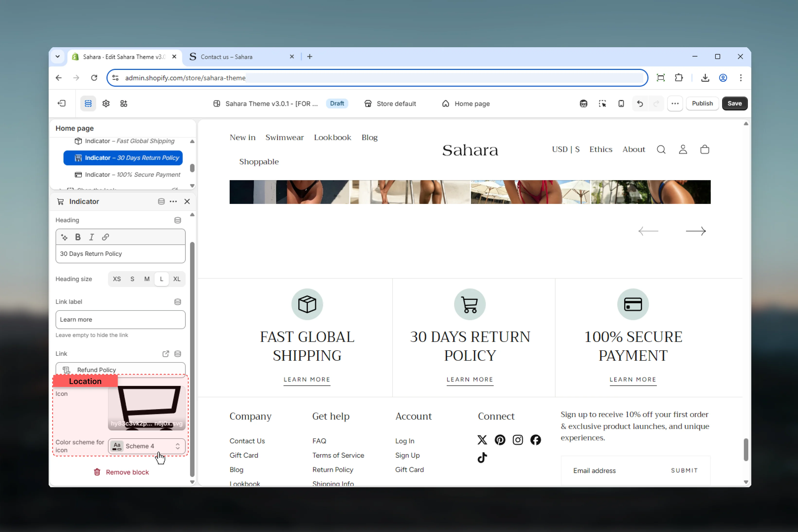Image resolution: width=798 pixels, height=532 pixels.
Task: Open the Lookbook menu in preview
Action: (332, 138)
